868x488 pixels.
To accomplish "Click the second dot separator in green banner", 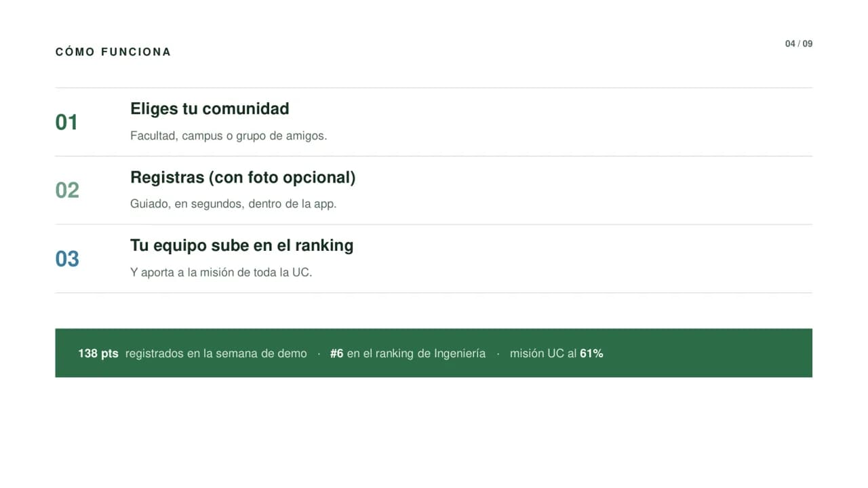I will [498, 354].
